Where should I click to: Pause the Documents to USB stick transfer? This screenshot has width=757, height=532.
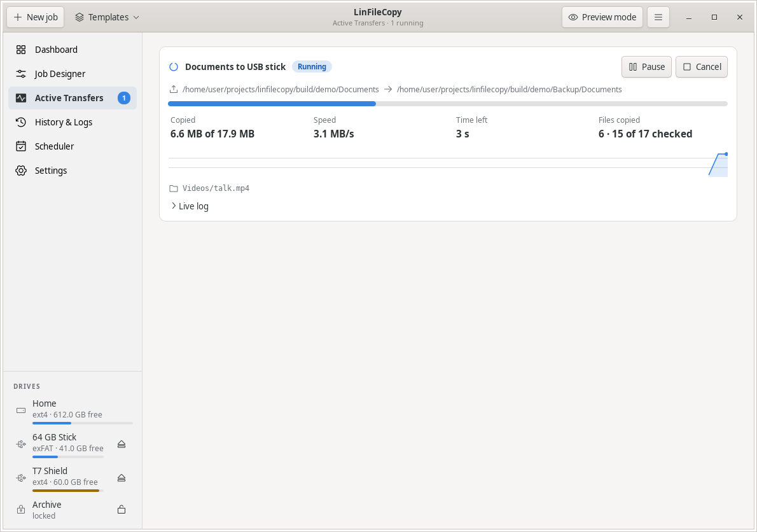646,67
